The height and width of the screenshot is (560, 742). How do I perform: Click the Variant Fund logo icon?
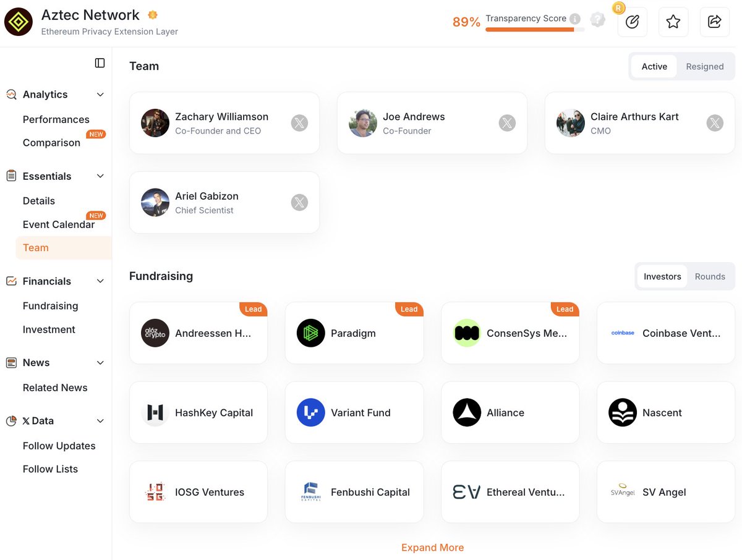point(311,412)
